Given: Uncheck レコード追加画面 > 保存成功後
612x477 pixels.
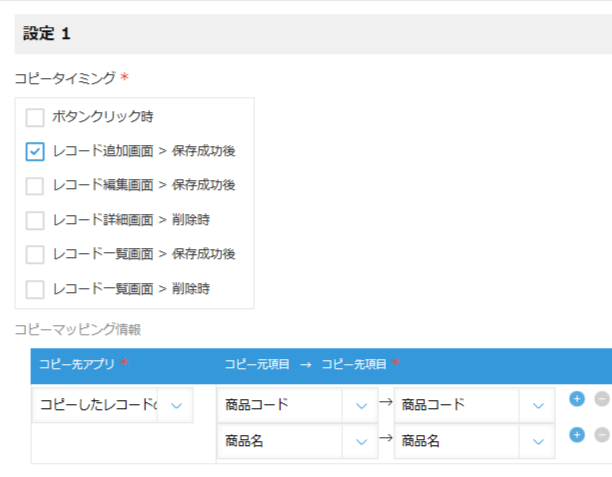Looking at the screenshot, I should coord(35,151).
